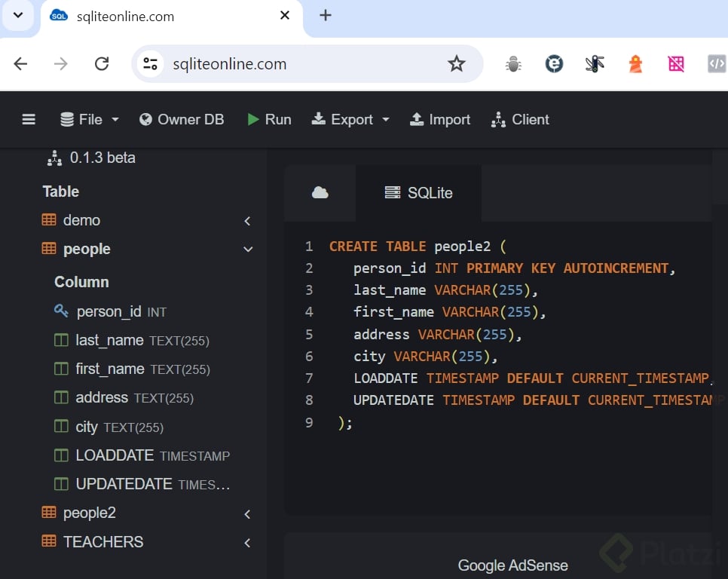Click the column icon beside last_name

(61, 340)
